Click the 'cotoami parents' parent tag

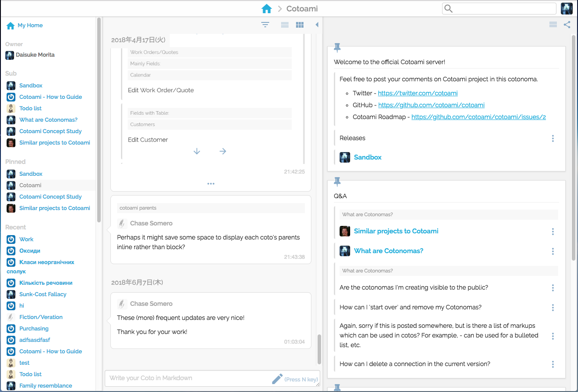(x=138, y=208)
